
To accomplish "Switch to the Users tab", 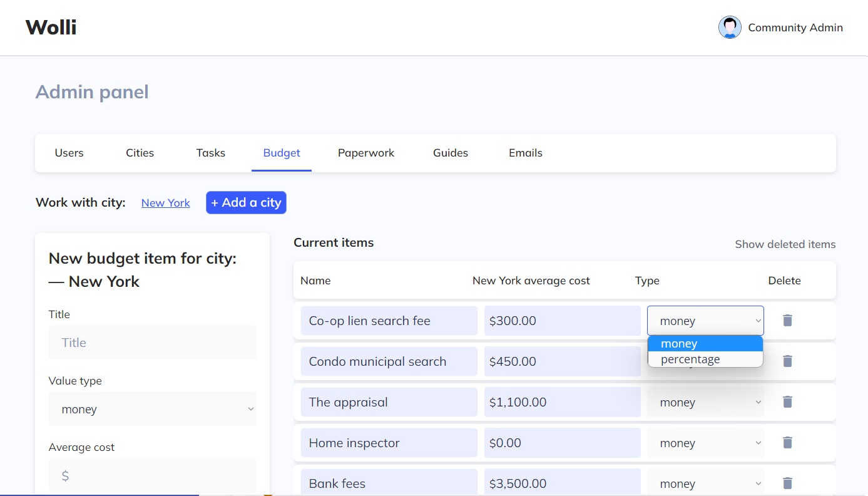I will coord(69,153).
